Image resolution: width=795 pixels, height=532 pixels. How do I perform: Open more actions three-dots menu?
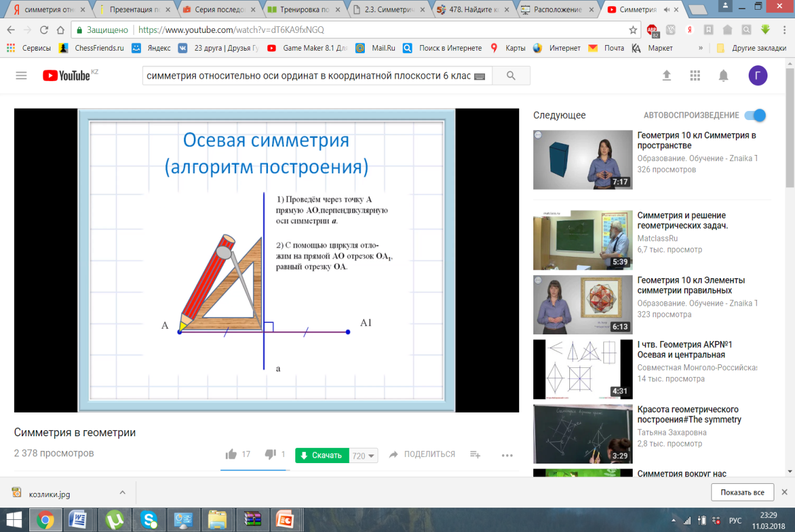[507, 455]
